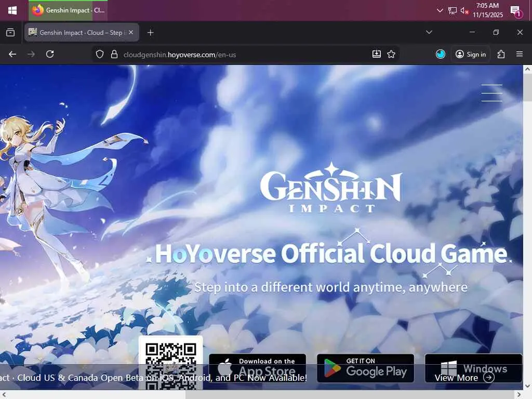Viewport: 532px width, 399px height.
Task: Click horizontal scrollbar left arrow
Action: click(x=4, y=394)
